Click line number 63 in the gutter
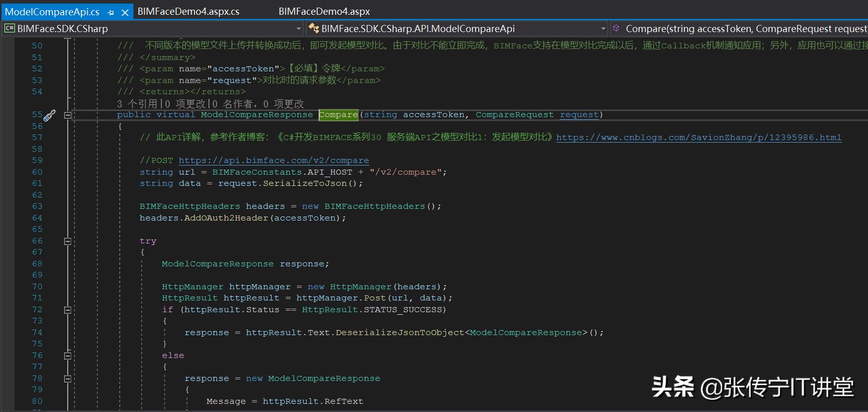The height and width of the screenshot is (412, 868). (x=37, y=206)
